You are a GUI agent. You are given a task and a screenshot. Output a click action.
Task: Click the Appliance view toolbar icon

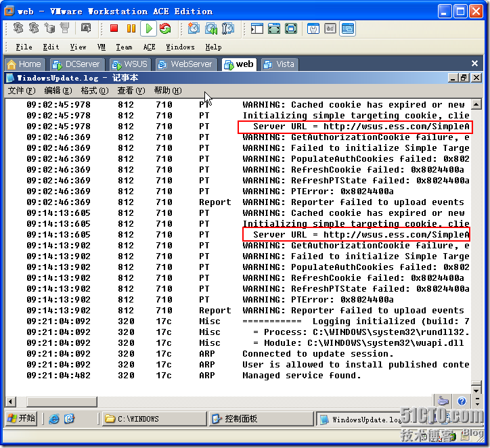(x=330, y=28)
